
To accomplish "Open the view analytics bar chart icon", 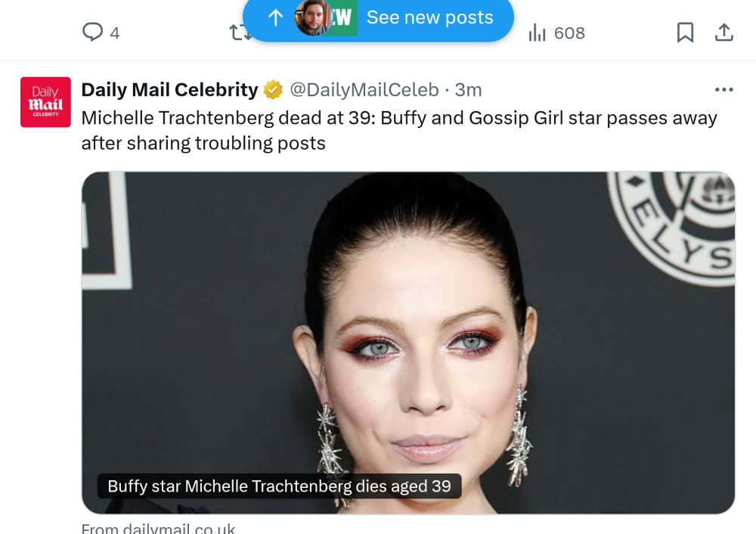I will pyautogui.click(x=537, y=33).
